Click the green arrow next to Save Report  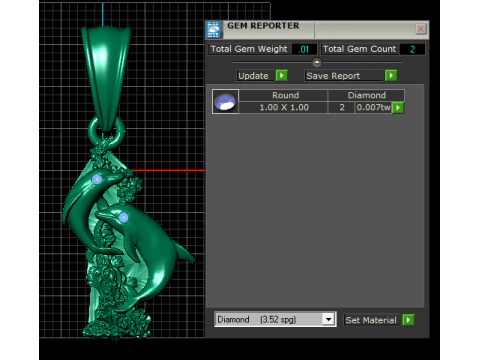click(391, 76)
